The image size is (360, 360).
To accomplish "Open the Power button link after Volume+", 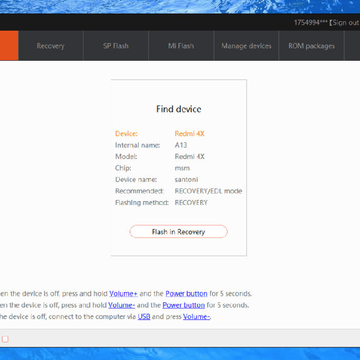I will pyautogui.click(x=186, y=294).
